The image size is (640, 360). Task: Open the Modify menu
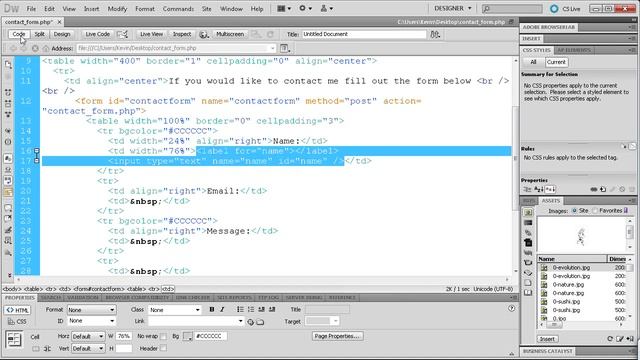coord(118,9)
